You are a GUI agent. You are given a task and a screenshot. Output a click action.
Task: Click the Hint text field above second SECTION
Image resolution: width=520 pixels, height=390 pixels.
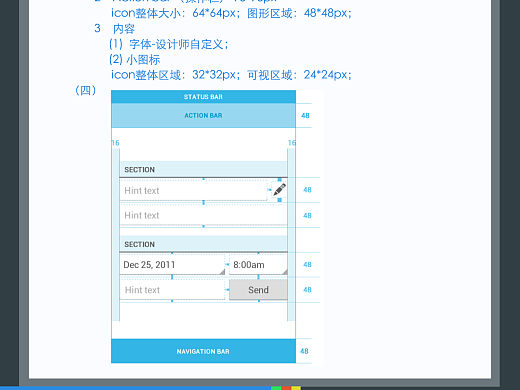pos(203,215)
